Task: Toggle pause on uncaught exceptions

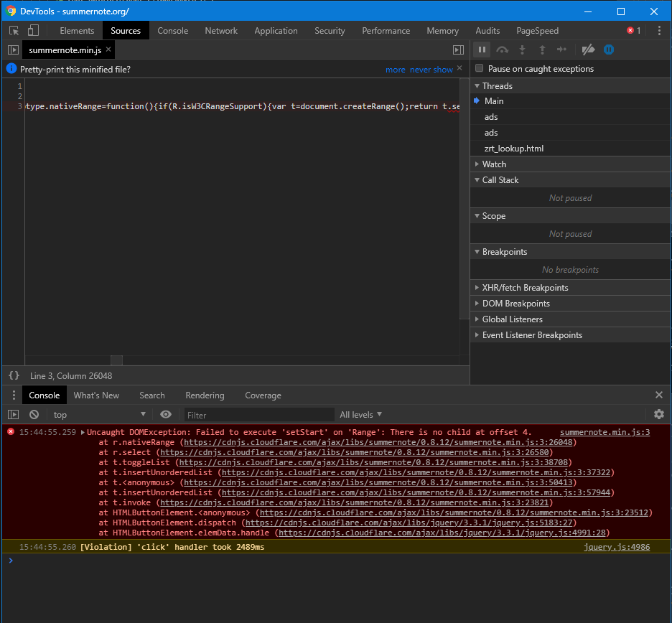Action: [608, 50]
